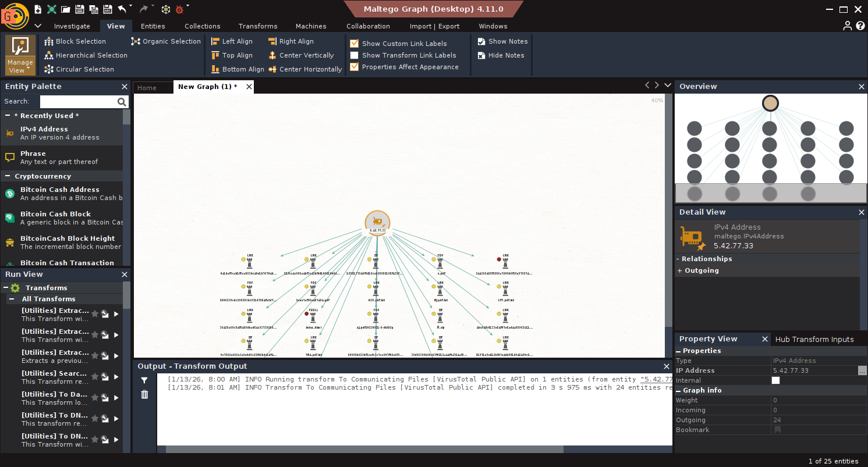
Task: Expand the Outgoing section in Detail View
Action: coord(679,270)
